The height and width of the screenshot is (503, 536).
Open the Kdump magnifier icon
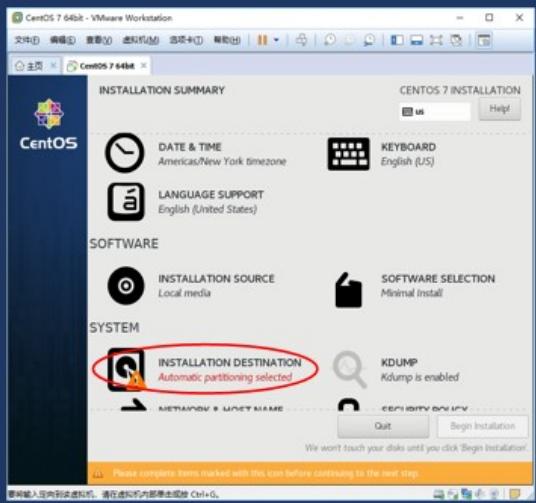click(x=349, y=369)
